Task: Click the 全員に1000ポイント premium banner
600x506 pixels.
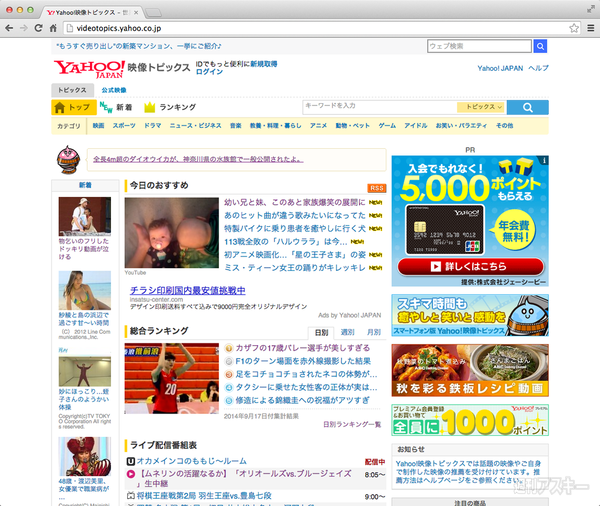Action: point(470,420)
